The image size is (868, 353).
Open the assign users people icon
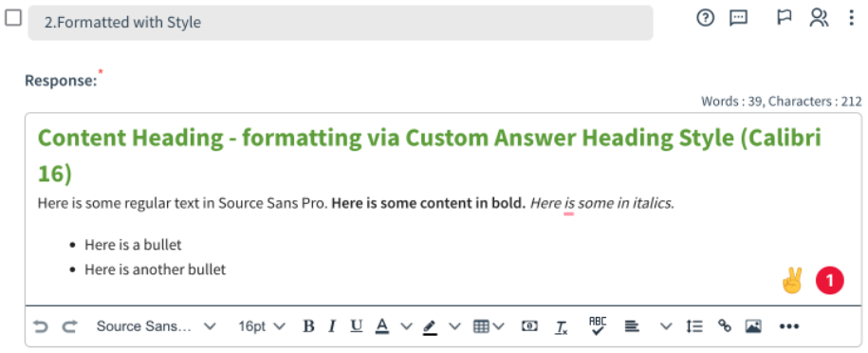click(x=819, y=18)
